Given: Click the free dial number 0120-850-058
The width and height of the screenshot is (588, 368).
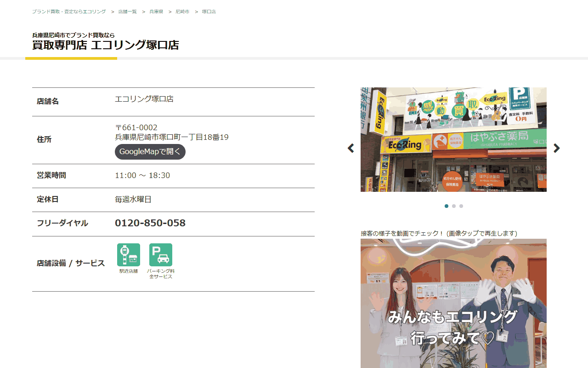Looking at the screenshot, I should (x=150, y=223).
